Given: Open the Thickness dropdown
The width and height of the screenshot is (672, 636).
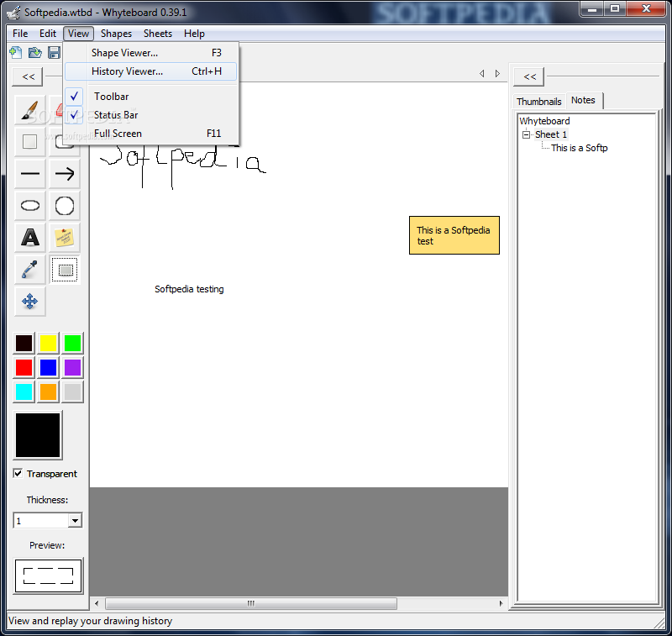Looking at the screenshot, I should [x=75, y=521].
